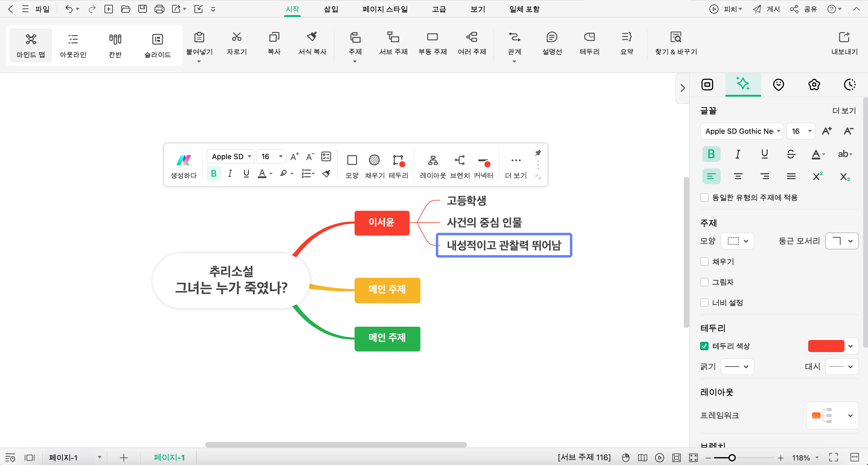Open border Thickness (굵기) dropdown
Viewport: 868px width, 465px height.
(x=737, y=366)
